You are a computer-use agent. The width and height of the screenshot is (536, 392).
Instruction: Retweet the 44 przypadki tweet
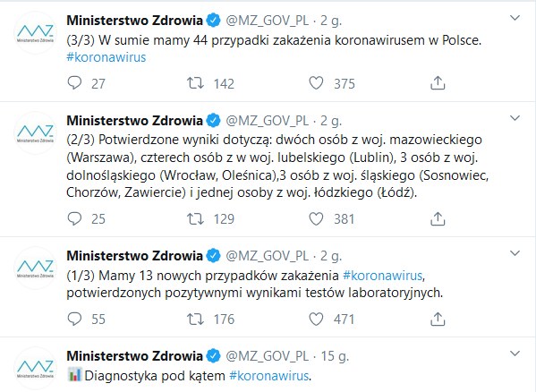(195, 83)
